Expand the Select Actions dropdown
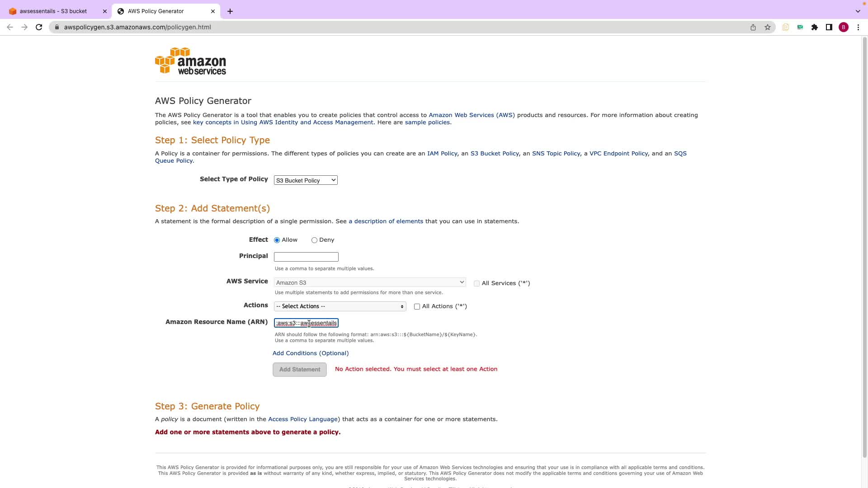Image resolution: width=868 pixels, height=488 pixels. tap(340, 306)
